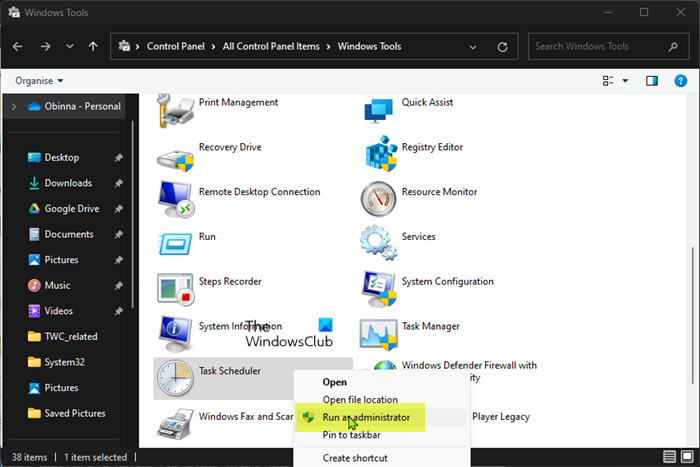
Task: Unpin Downloads using its pin icon
Action: click(118, 183)
